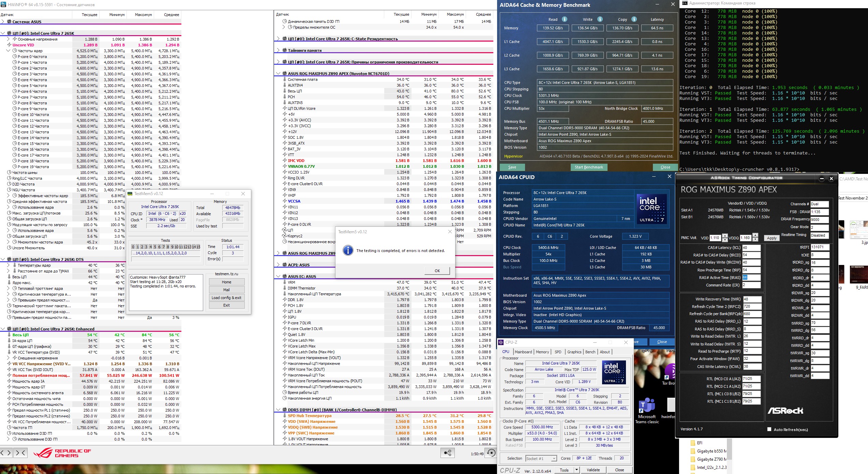868x474 pixels.
Task: Click the HWiNFO share icon button
Action: click(x=447, y=453)
